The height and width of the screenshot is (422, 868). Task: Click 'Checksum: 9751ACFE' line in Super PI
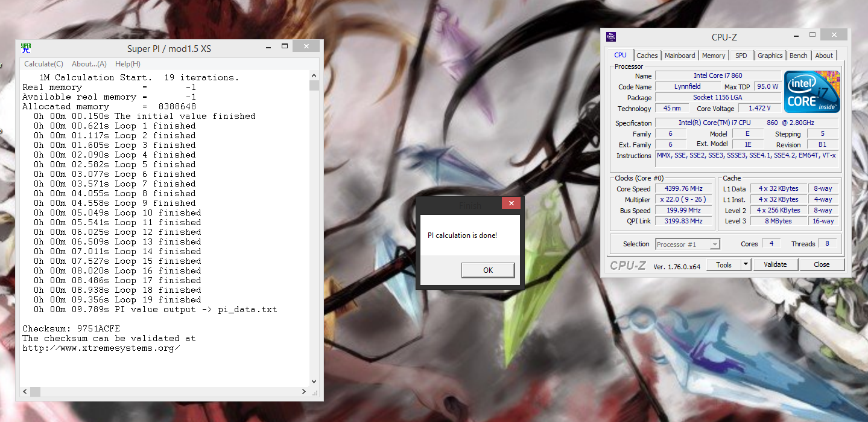[x=71, y=328]
